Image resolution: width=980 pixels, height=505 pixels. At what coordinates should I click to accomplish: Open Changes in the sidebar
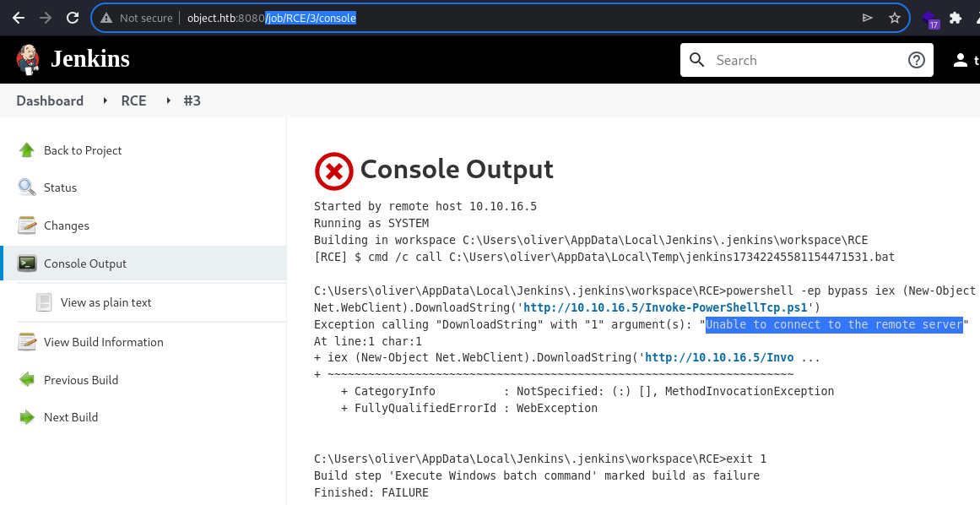click(x=66, y=225)
